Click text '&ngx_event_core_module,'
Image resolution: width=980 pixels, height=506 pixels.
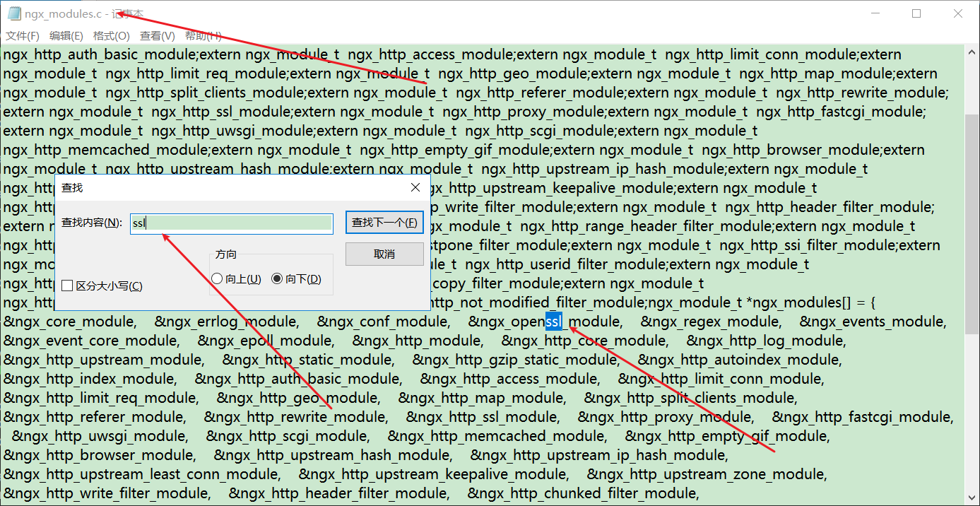click(92, 341)
